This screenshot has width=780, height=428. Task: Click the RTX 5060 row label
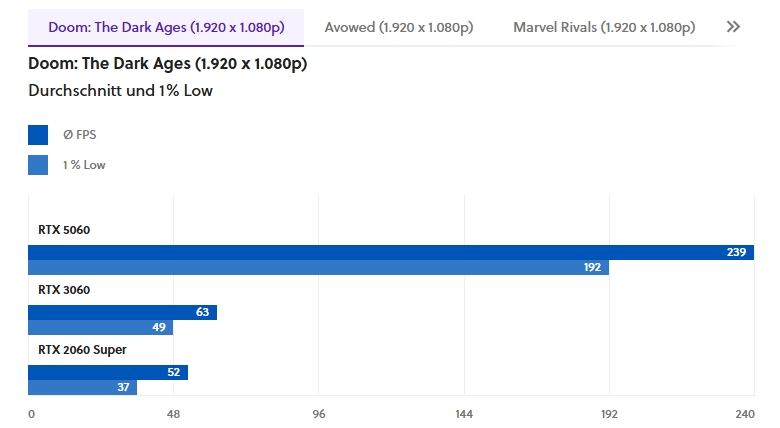pos(64,230)
